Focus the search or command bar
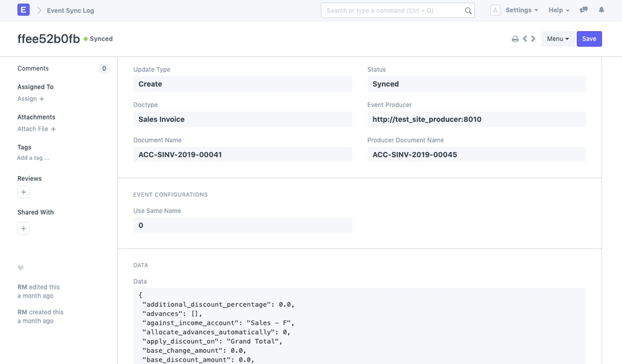Image resolution: width=622 pixels, height=364 pixels. (392, 11)
